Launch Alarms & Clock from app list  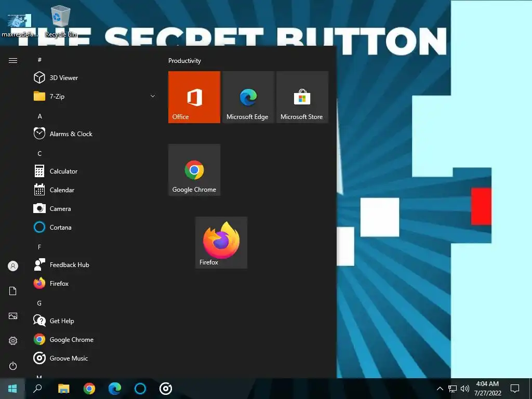(95, 134)
